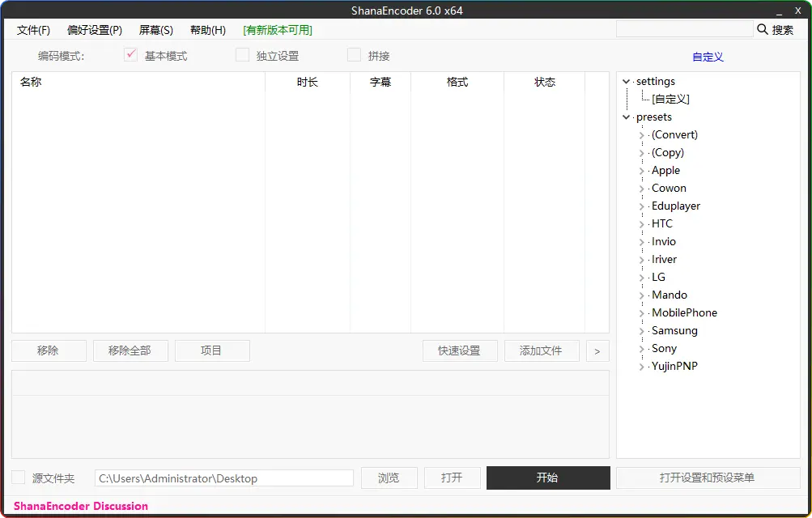Enable the 独立设置 checkbox
The width and height of the screenshot is (812, 518).
coord(242,55)
